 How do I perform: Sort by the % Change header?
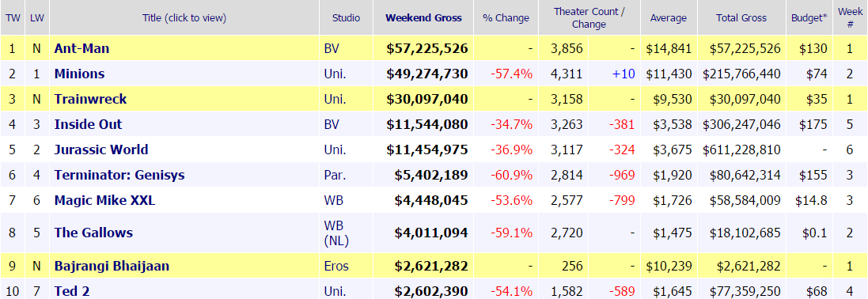[506, 17]
